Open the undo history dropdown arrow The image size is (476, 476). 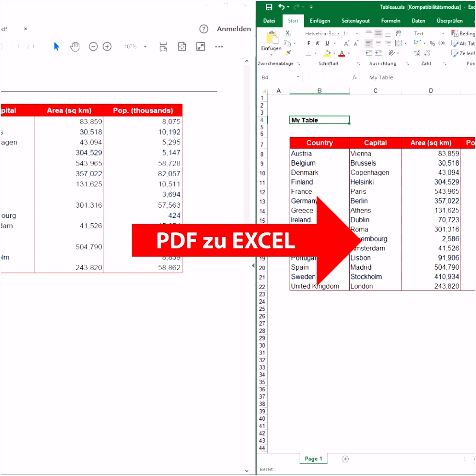[x=288, y=7]
